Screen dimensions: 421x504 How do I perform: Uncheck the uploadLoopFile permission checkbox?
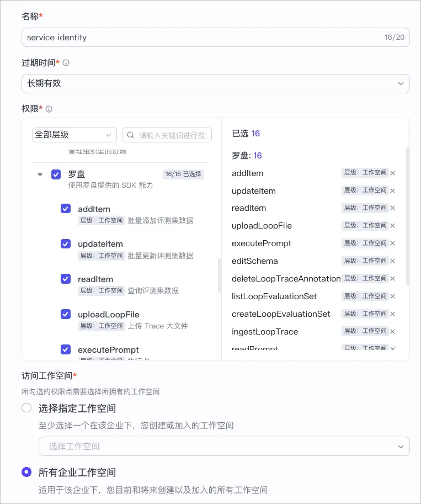click(66, 314)
